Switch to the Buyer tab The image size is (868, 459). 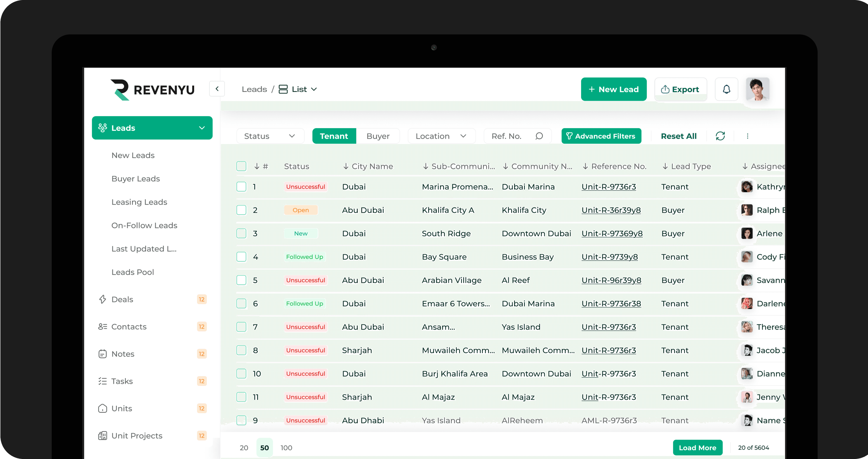click(378, 136)
